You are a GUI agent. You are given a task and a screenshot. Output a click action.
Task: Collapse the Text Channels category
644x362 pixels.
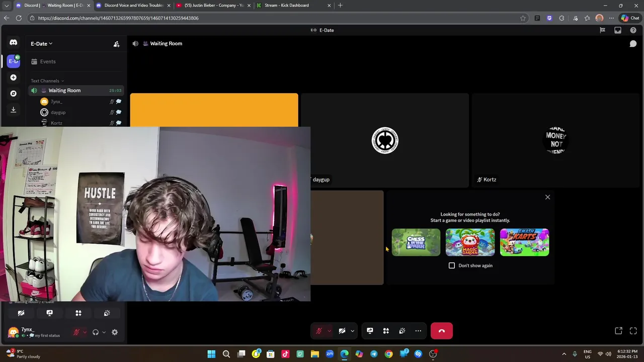(47, 80)
